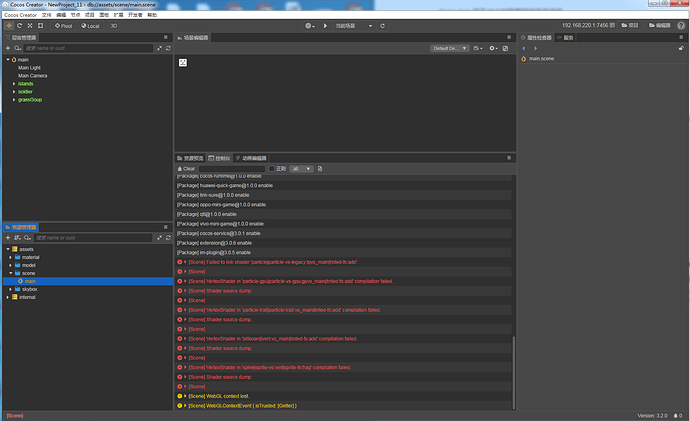690x421 pixels.
Task: Add asset with assets panel plus icon
Action: tap(8, 238)
